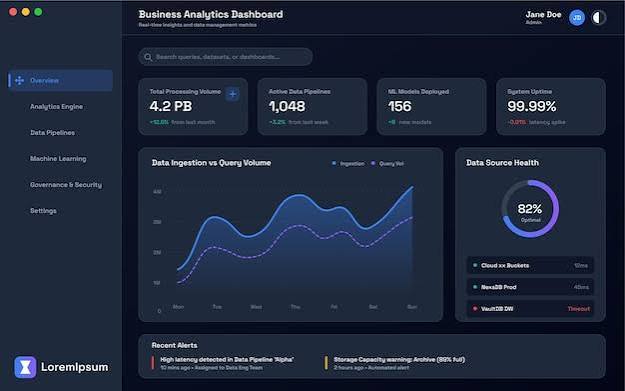The width and height of the screenshot is (625, 391).
Task: Click the LoremIpsum hourglass logo
Action: 25,367
